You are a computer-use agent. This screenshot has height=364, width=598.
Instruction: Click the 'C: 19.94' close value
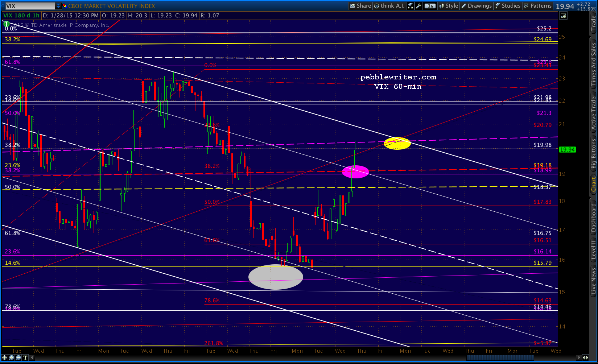(x=186, y=16)
